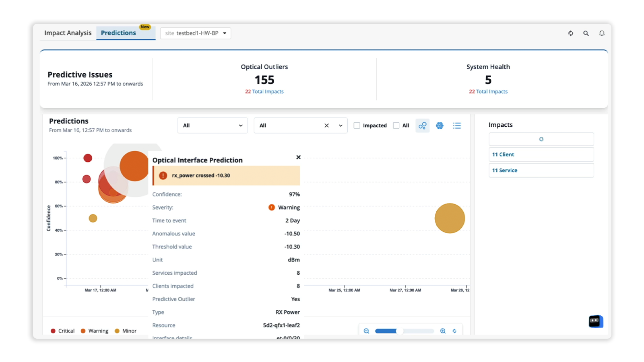This screenshot has height=362, width=644.
Task: Open Optical Outliers 22 Total Impacts link
Action: [264, 92]
